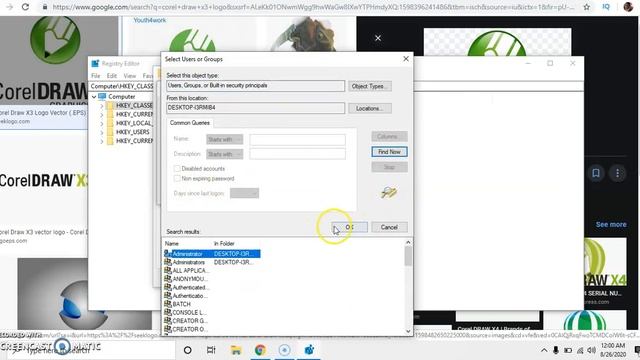Click the Windows Cortana circle icon
This screenshot has width=640, height=360.
188,350
